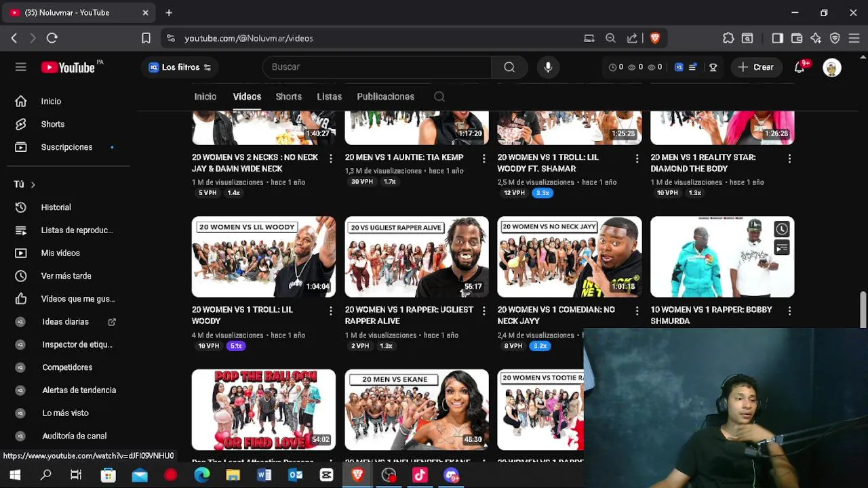The width and height of the screenshot is (868, 488).
Task: Toggle the browser sidebar panel
Action: (x=778, y=39)
